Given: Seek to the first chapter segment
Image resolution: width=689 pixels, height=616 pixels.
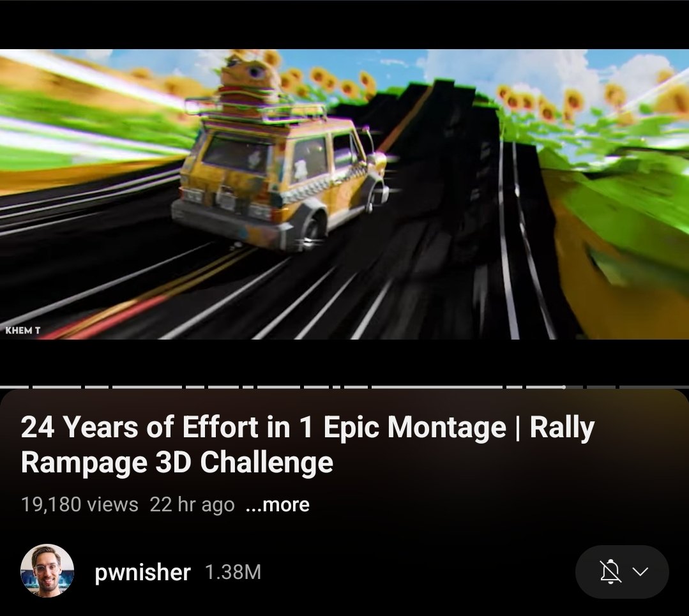Looking at the screenshot, I should [14, 387].
